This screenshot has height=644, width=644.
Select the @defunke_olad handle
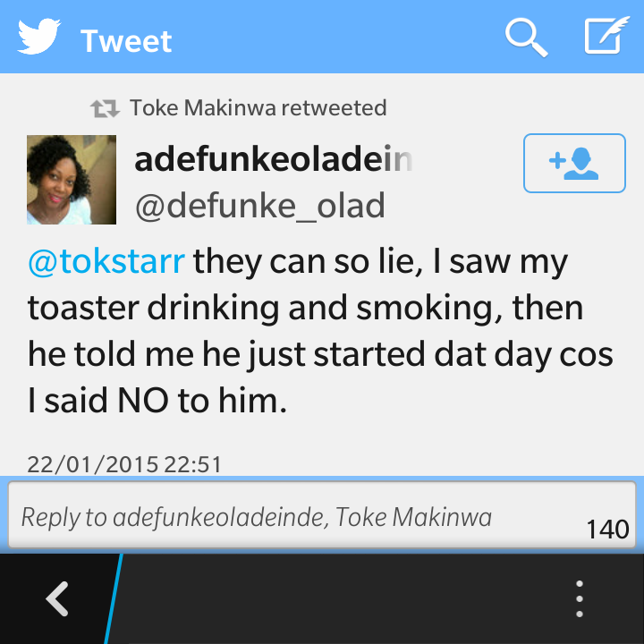pos(259,206)
